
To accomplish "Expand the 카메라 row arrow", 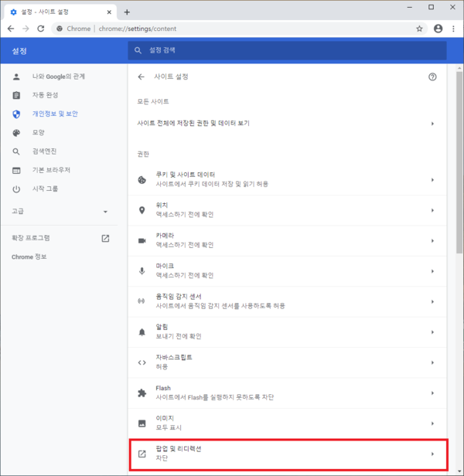I will 432,241.
